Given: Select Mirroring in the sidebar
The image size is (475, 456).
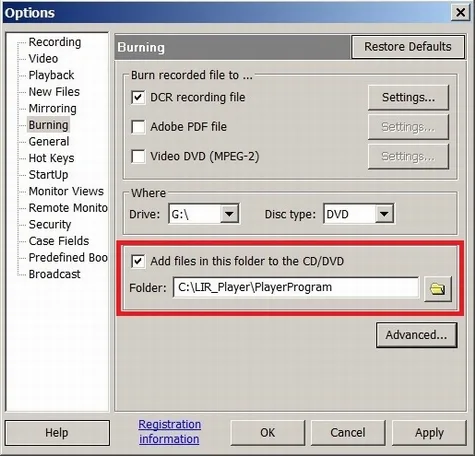Looking at the screenshot, I should point(53,108).
